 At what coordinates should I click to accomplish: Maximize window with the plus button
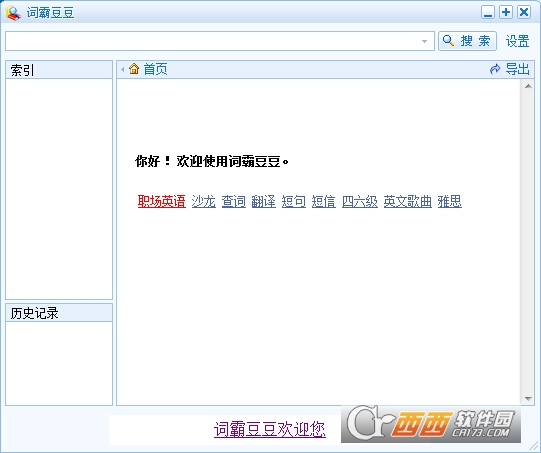pyautogui.click(x=506, y=12)
